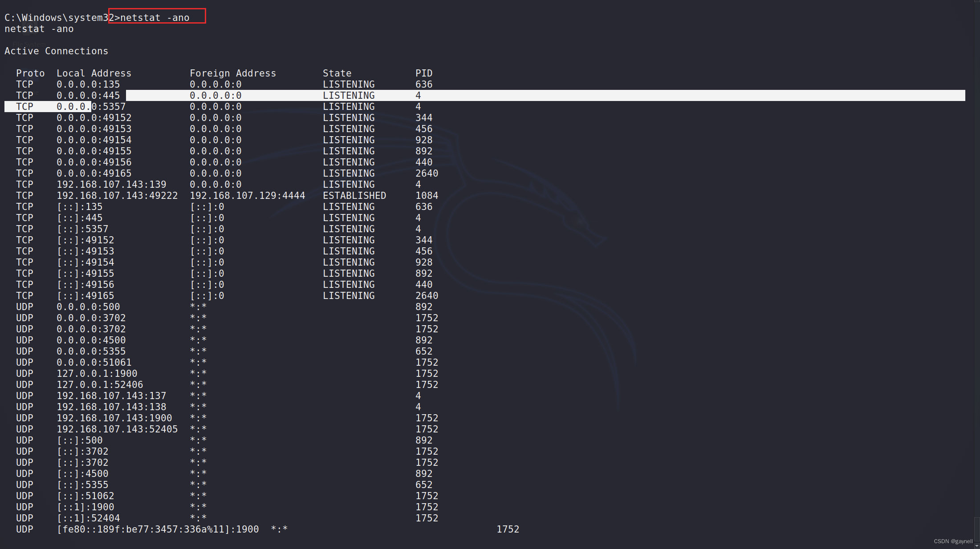980x549 pixels.
Task: Click local address 0.0.0.0:135
Action: click(88, 85)
